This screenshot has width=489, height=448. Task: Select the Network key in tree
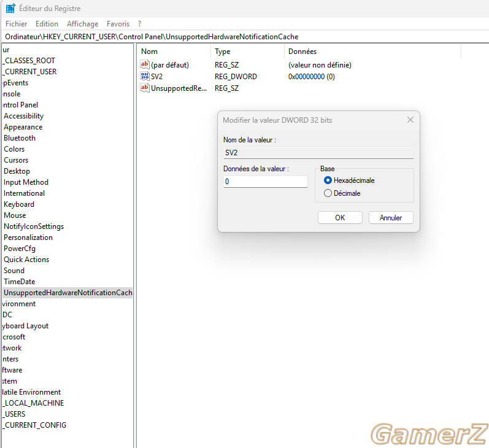[x=12, y=348]
